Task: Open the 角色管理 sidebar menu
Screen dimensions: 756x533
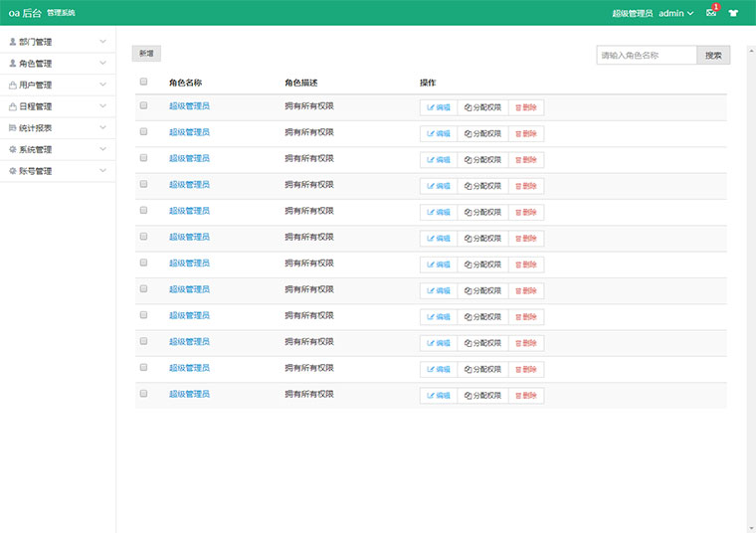Action: pyautogui.click(x=58, y=63)
